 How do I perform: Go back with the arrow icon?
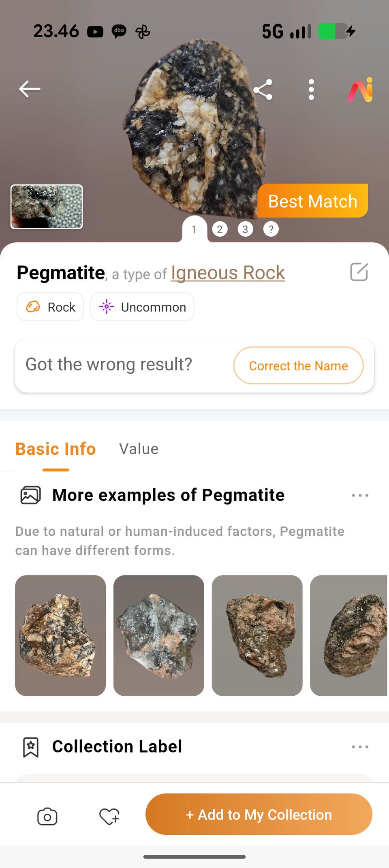[30, 89]
